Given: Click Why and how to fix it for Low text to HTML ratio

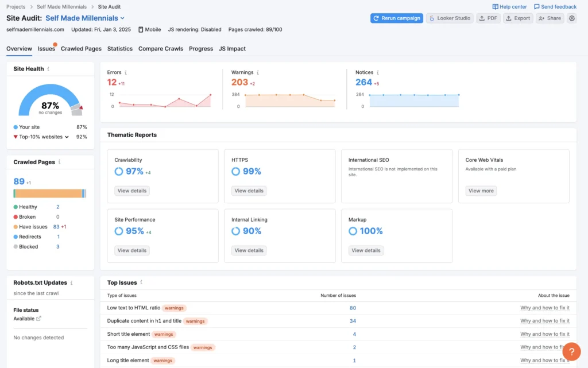Looking at the screenshot, I should 545,308.
